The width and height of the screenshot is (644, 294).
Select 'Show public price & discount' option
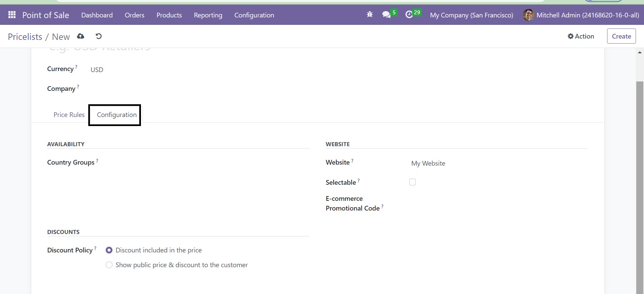pyautogui.click(x=109, y=265)
